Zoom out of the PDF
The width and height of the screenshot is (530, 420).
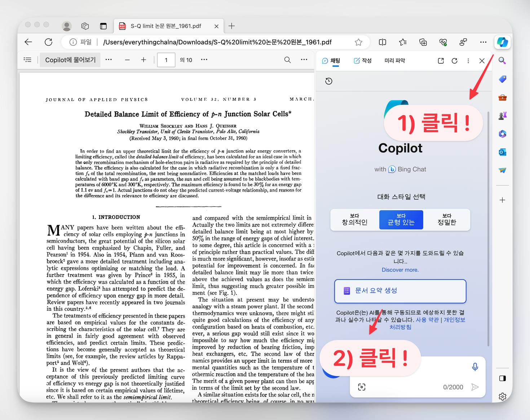(x=127, y=60)
